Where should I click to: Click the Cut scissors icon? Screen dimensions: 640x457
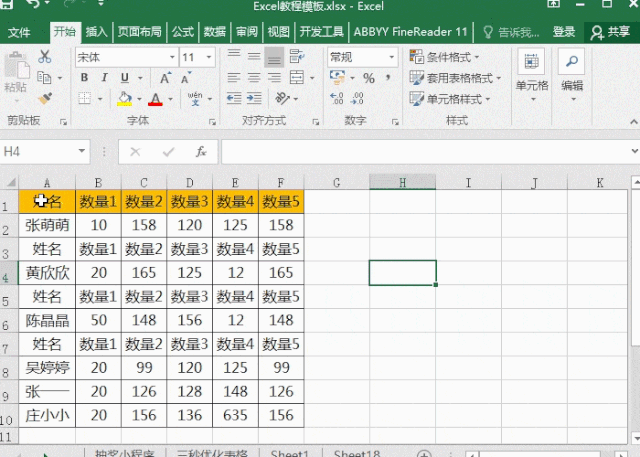[44, 56]
